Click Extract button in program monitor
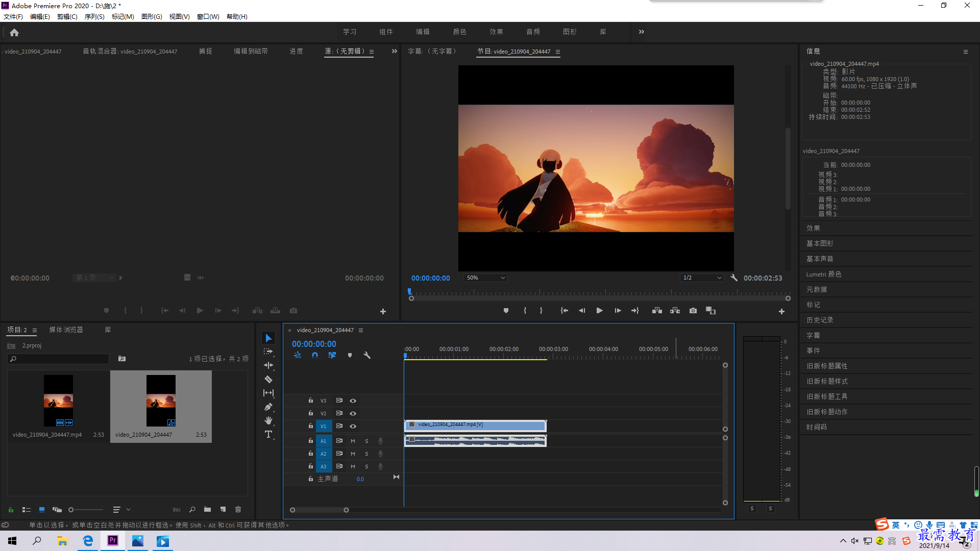This screenshot has height=551, width=980. [x=675, y=311]
